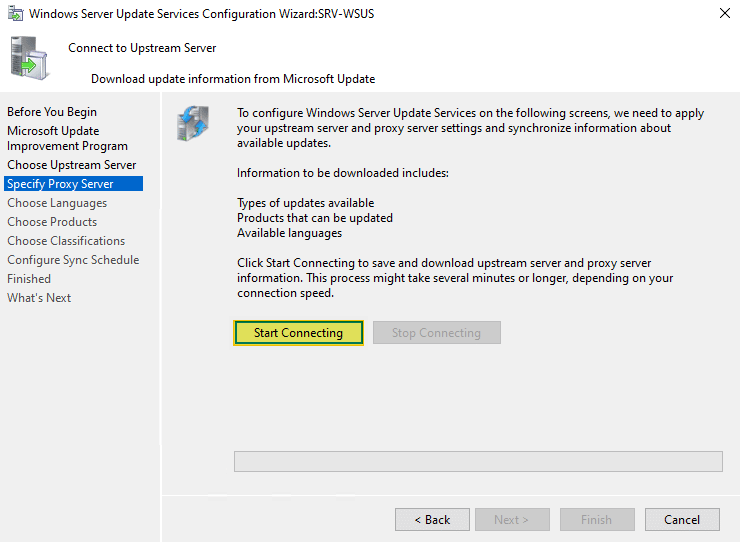The width and height of the screenshot is (740, 542).
Task: Click 'Types of updates available' line
Action: (x=305, y=203)
